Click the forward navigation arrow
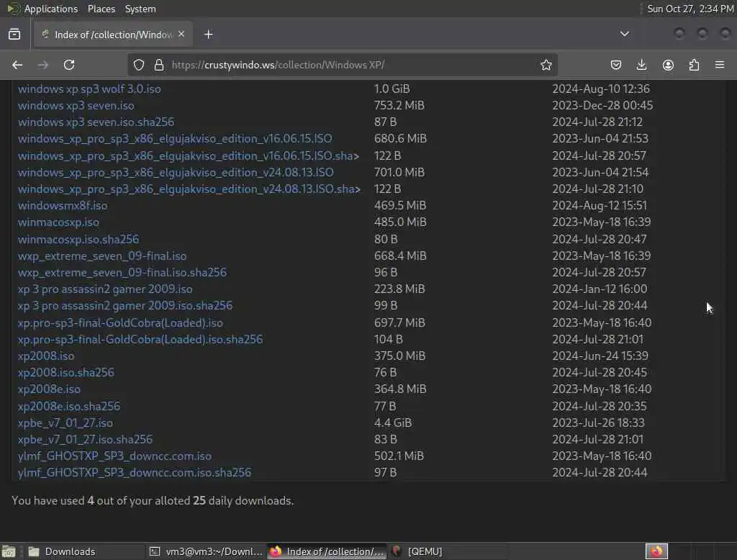737x560 pixels. 42,65
